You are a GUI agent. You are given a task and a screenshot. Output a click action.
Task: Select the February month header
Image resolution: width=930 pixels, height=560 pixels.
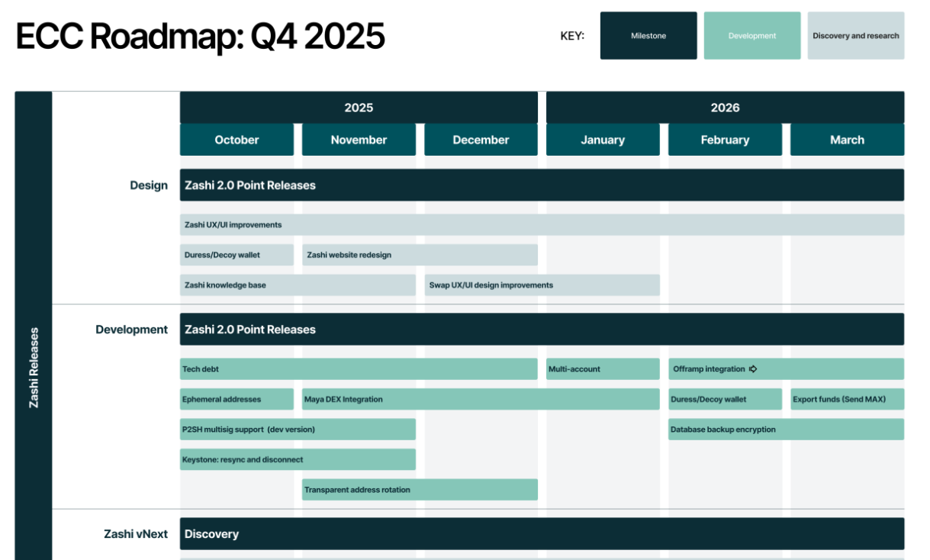(725, 140)
